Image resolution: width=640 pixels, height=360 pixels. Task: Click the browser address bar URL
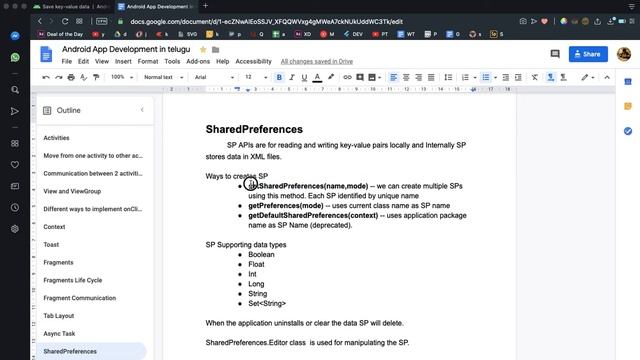click(x=267, y=22)
